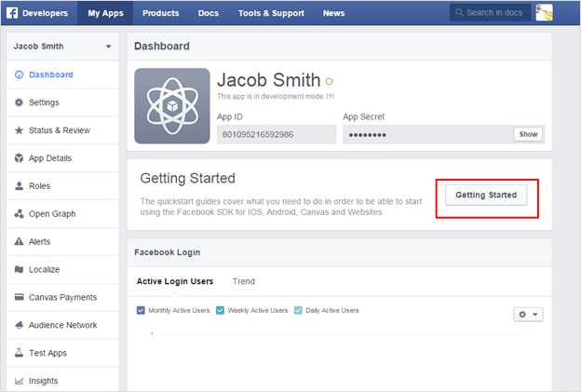Click the App ID field 801095216592986
The image size is (581, 392).
point(277,134)
